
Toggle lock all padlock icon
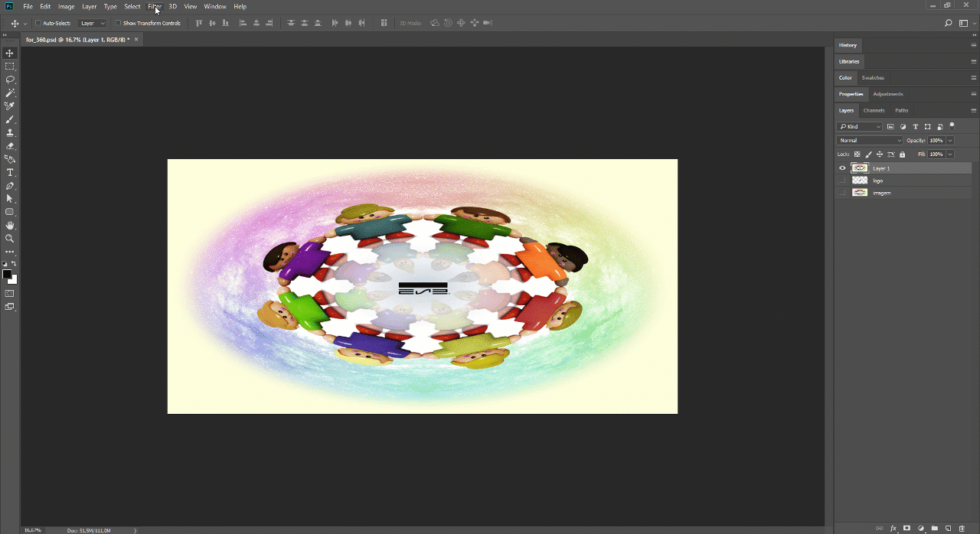(x=902, y=154)
